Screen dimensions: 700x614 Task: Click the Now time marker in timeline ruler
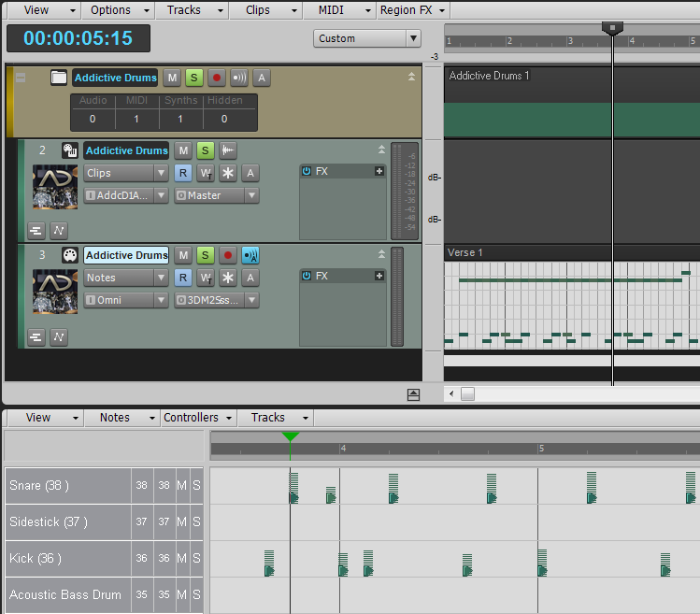(x=612, y=28)
